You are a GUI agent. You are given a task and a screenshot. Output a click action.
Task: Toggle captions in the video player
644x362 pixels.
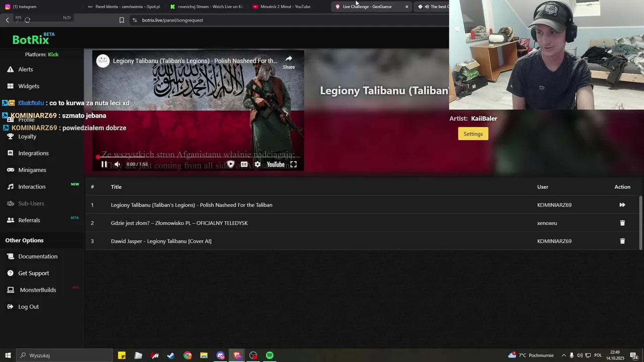pos(244,164)
